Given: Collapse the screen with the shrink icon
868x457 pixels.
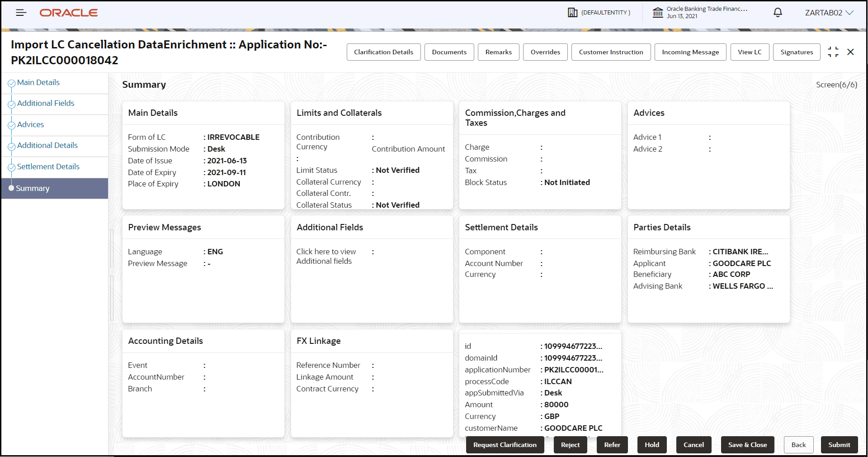Looking at the screenshot, I should (x=833, y=52).
